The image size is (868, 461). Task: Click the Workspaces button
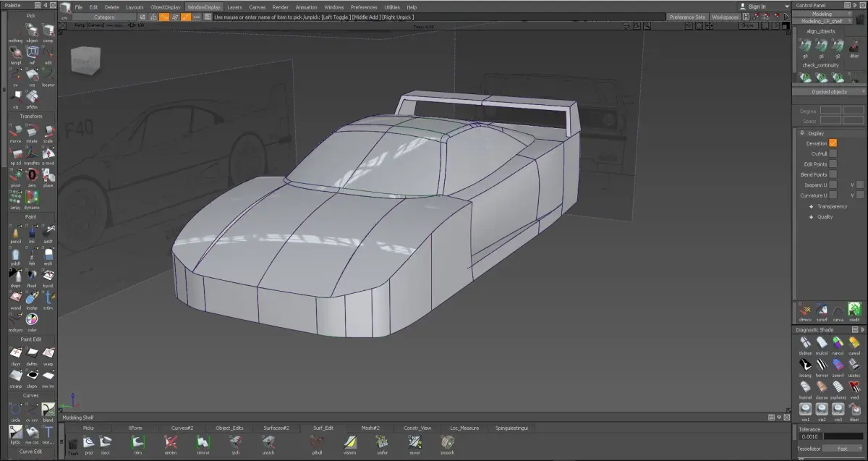[x=726, y=17]
